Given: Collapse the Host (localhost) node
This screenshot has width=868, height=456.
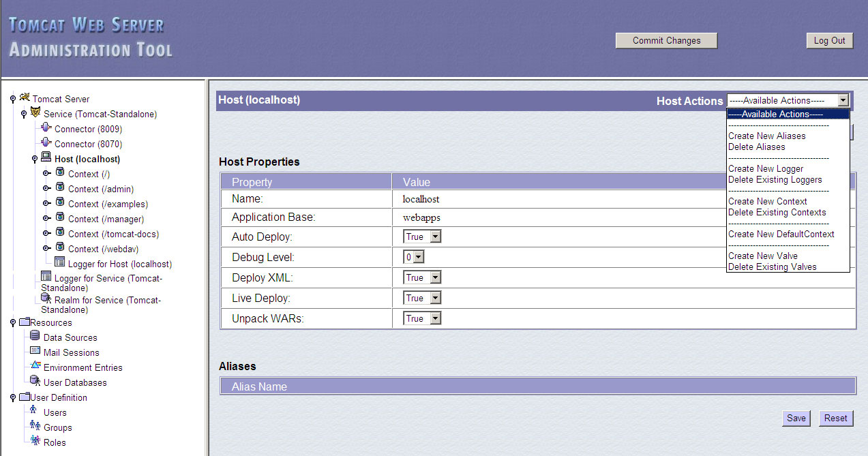Looking at the screenshot, I should point(35,159).
